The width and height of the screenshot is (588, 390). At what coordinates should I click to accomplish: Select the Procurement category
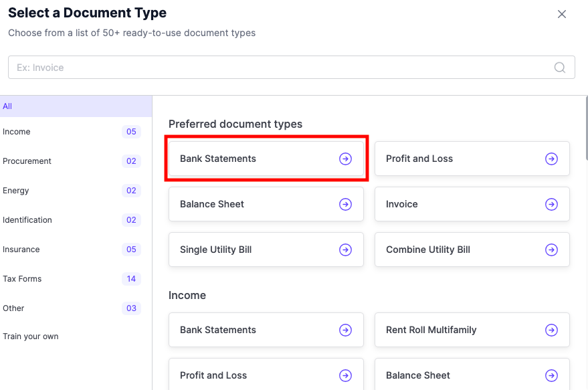coord(27,161)
